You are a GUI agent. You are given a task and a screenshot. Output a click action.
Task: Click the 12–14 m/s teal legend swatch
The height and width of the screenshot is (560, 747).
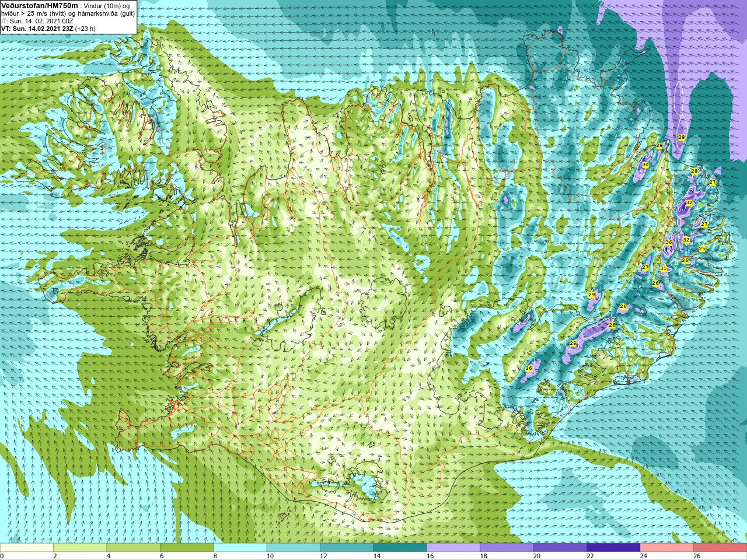[x=347, y=548]
